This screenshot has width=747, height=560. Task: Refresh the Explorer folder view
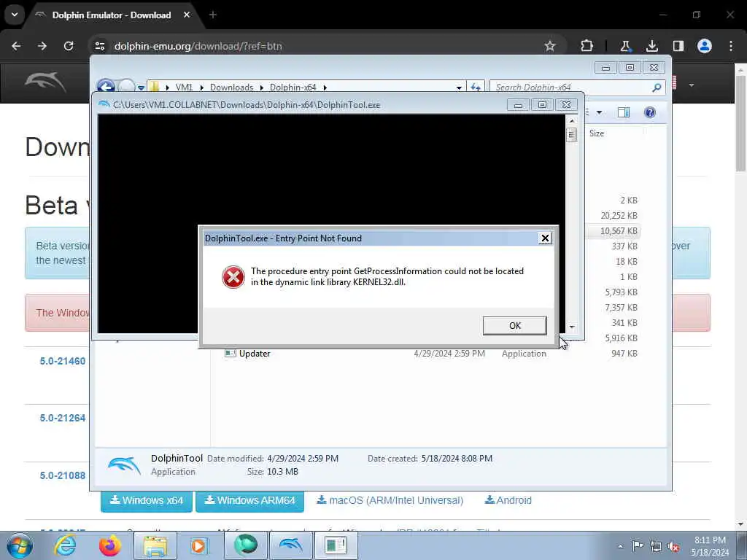tap(476, 87)
